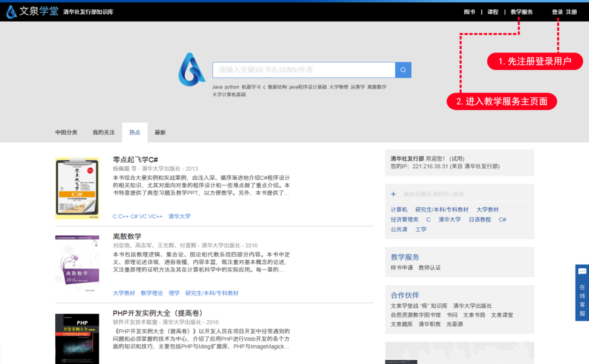This screenshot has height=364, width=589.
Task: Open PHP开发实例大全 book cover thumbnail
Action: [77, 339]
